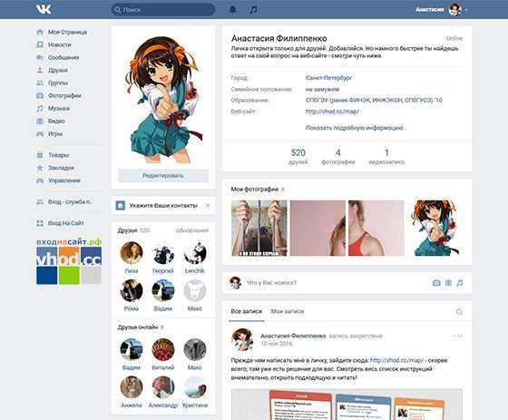Screen dimensions: 508x420
Task: Open online friend Виталий's avatar
Action: [x=163, y=349]
